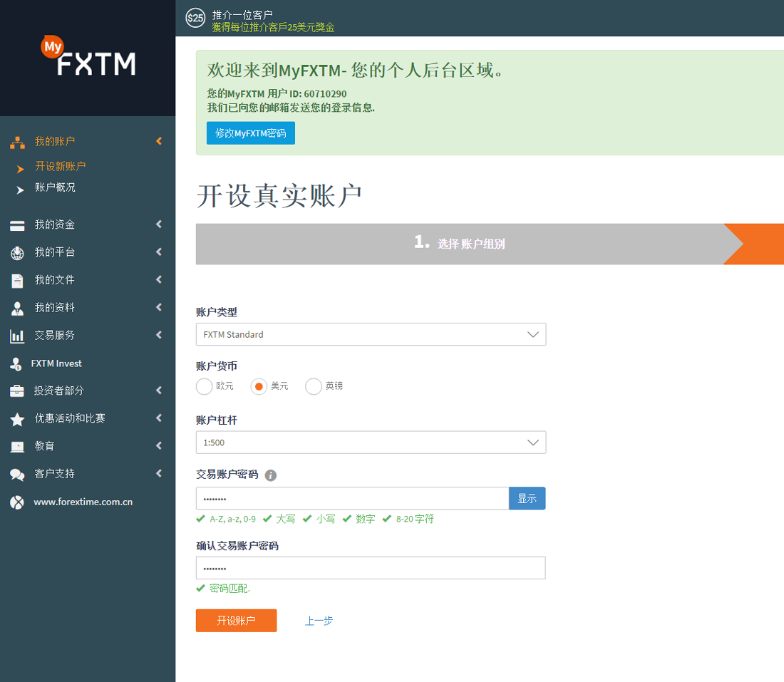
Task: Expand the 交易服务 chevron
Action: 159,335
